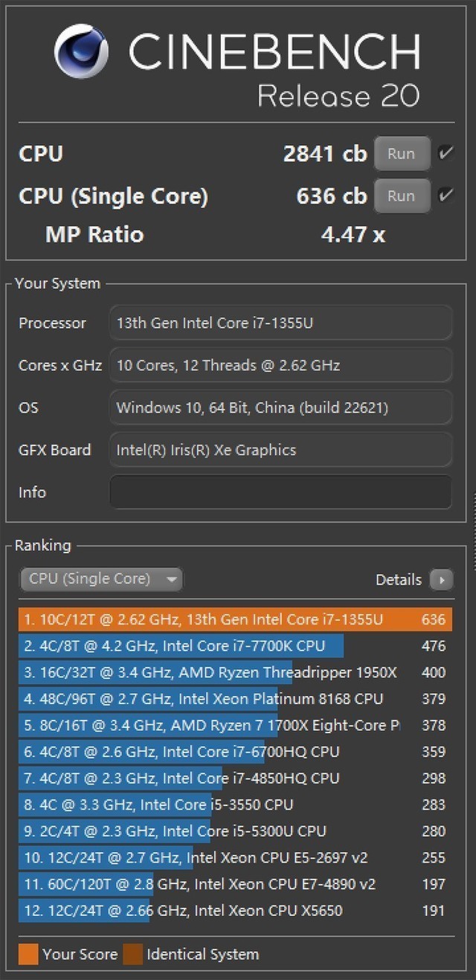Click the 636 cb single core score

coord(332,196)
